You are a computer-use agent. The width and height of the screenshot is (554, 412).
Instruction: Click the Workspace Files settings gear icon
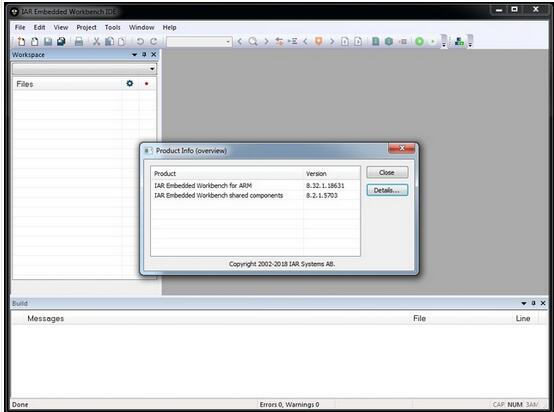(x=130, y=83)
